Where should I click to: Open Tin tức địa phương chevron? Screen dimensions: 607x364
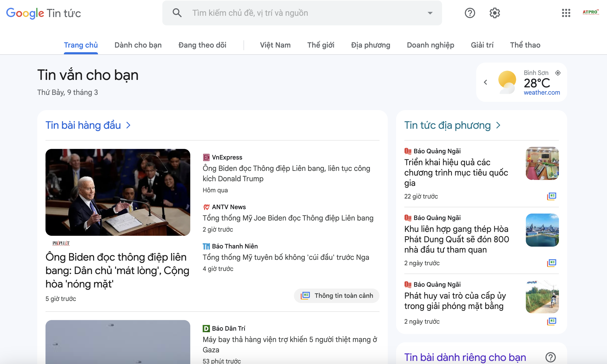498,125
